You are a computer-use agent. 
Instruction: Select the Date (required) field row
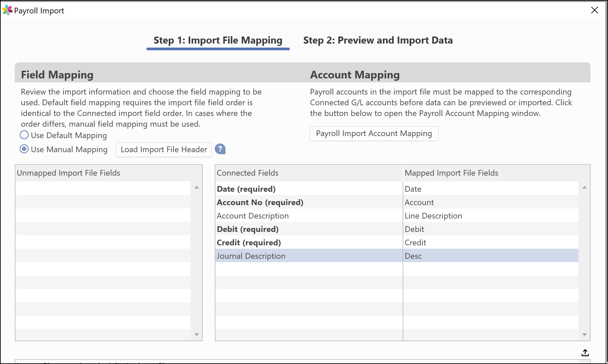(397, 189)
